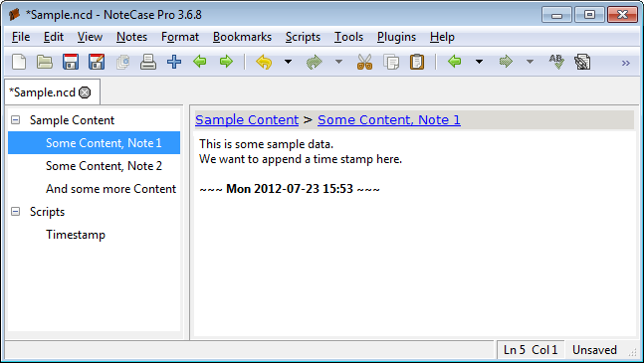644x363 pixels.
Task: Cut with the scissors icon
Action: [364, 62]
